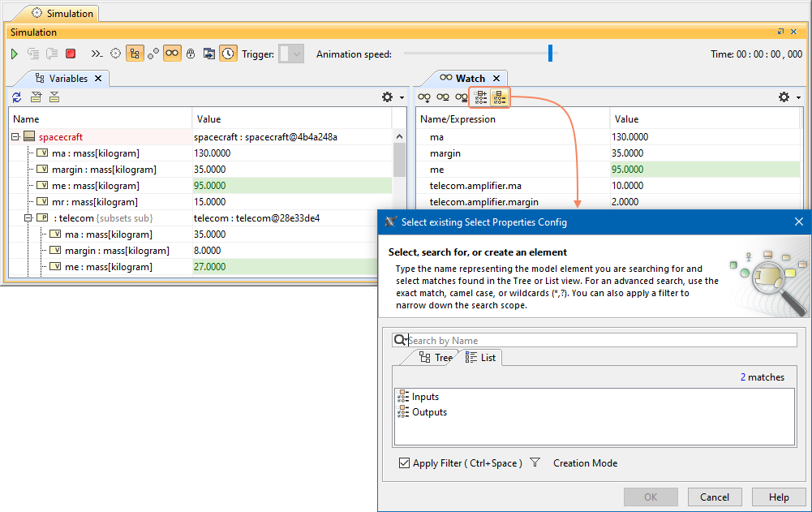Viewport: 812px width, 512px height.
Task: Open the console prompt icon in toolbar
Action: [x=97, y=54]
